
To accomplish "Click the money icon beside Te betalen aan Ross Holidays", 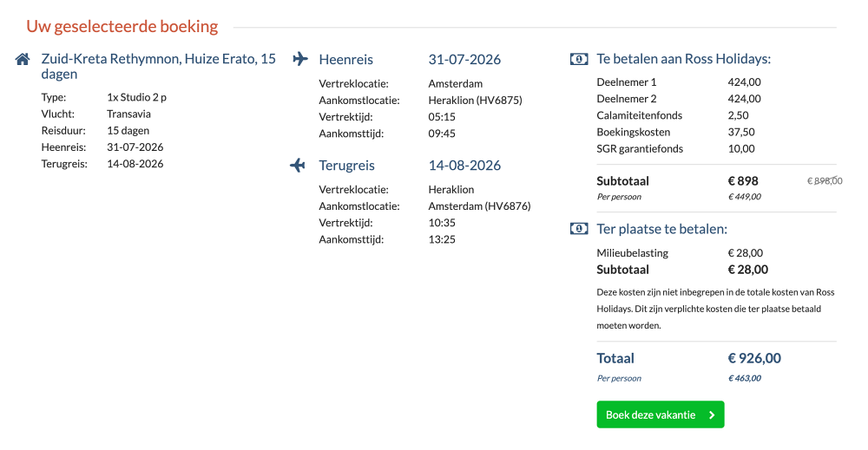I will click(579, 59).
